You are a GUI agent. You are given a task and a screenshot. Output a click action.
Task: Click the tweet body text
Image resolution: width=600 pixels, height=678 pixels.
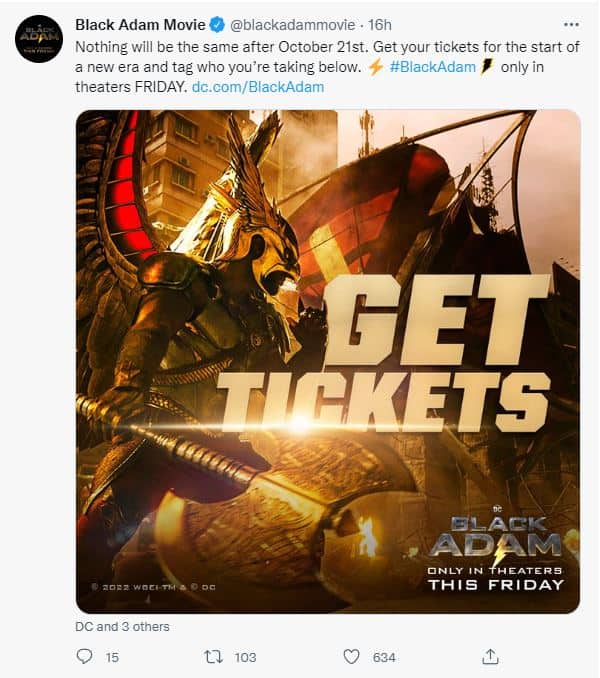[327, 67]
